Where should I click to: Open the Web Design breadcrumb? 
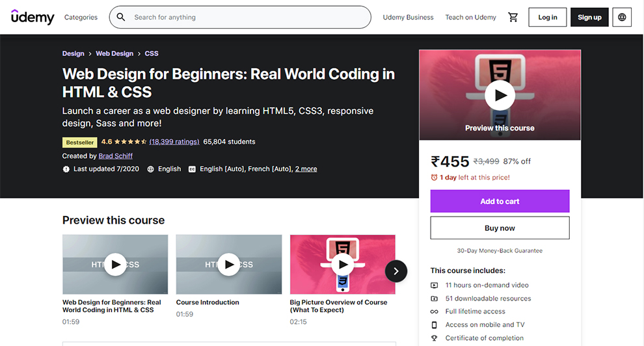pos(114,53)
